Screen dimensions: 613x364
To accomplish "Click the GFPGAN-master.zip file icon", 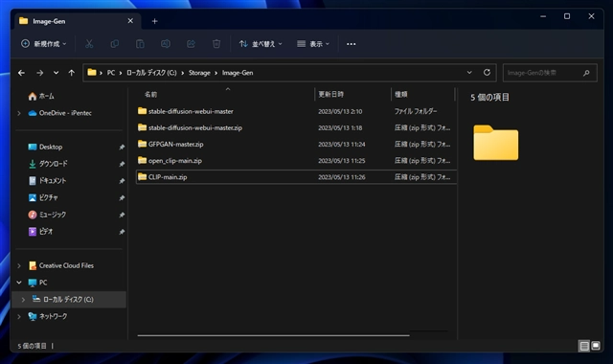I will pyautogui.click(x=143, y=144).
